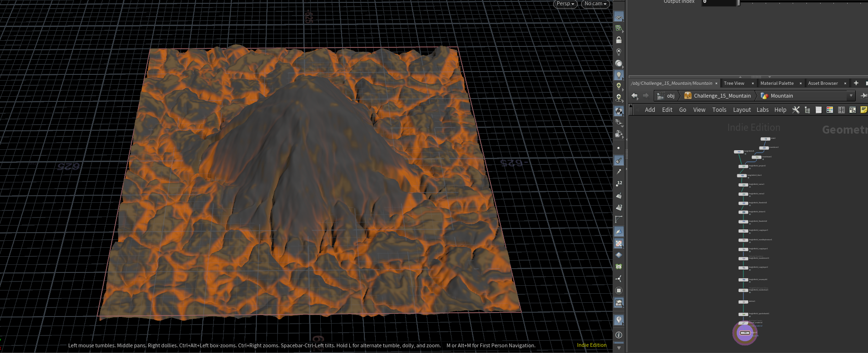
Task: Switch to the Asset Browser tab
Action: coord(823,83)
